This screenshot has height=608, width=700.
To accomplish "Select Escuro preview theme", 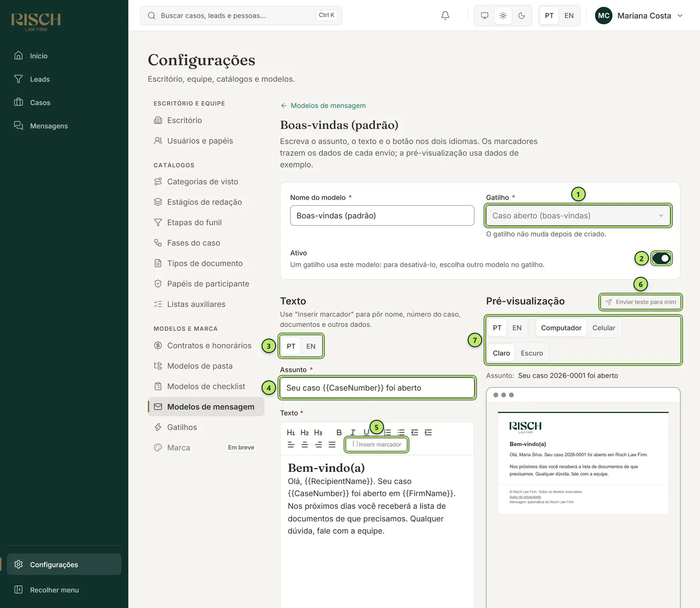I will 532,353.
